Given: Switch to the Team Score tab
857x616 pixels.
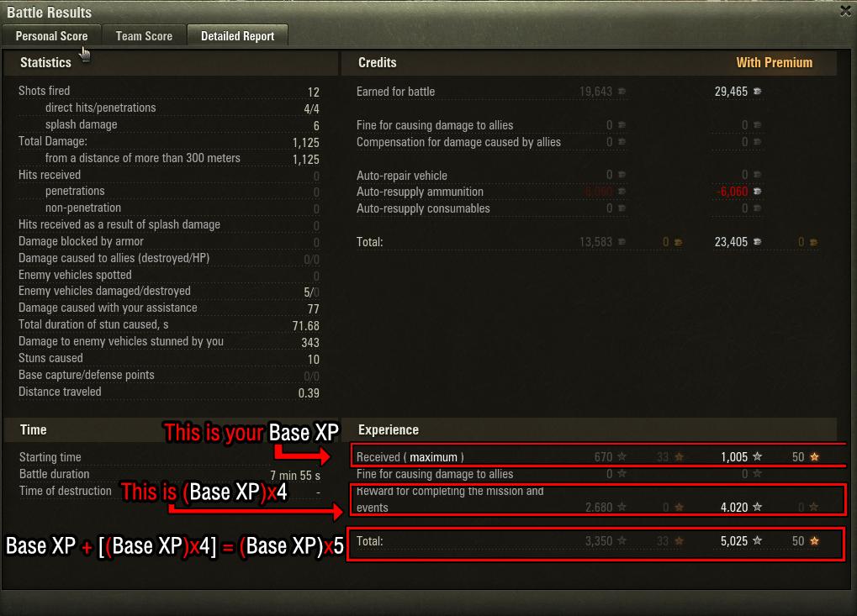Looking at the screenshot, I should coord(144,36).
